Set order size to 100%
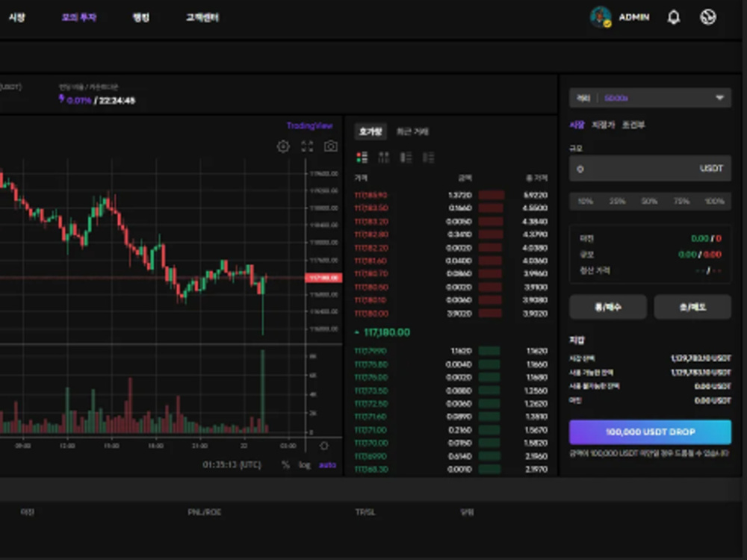 [x=714, y=201]
